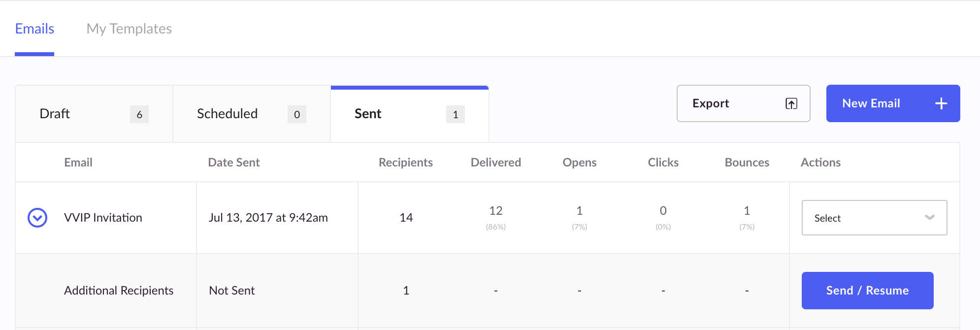The height and width of the screenshot is (330, 980).
Task: Select the Sent emails tab
Action: click(410, 114)
